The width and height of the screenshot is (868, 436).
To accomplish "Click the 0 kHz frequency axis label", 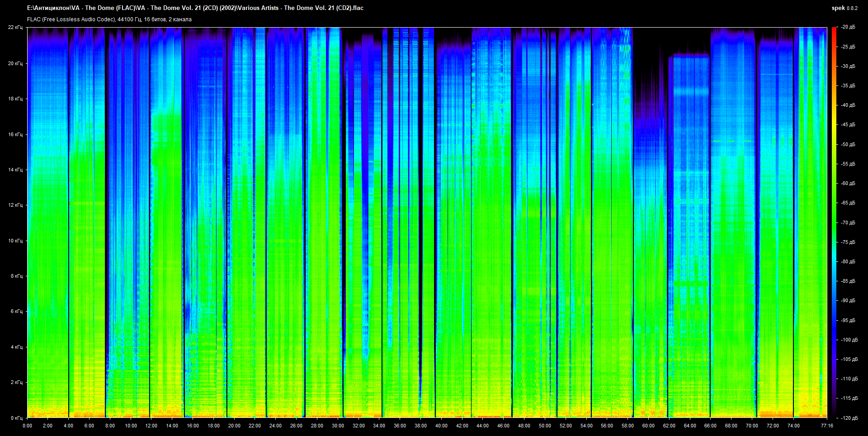I will pos(16,418).
